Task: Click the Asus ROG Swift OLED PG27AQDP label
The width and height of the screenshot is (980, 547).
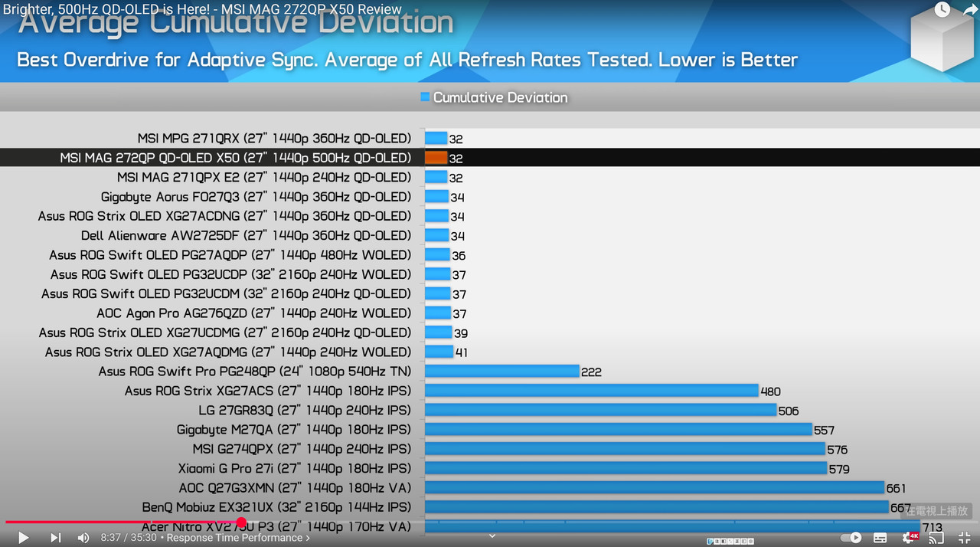Action: point(230,255)
